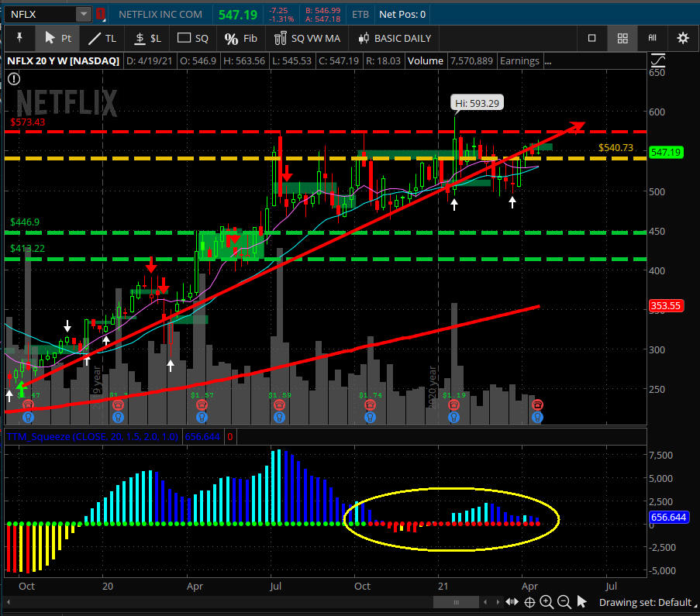700x616 pixels.
Task: Open the NFLX symbol dropdown arrow
Action: tap(83, 14)
